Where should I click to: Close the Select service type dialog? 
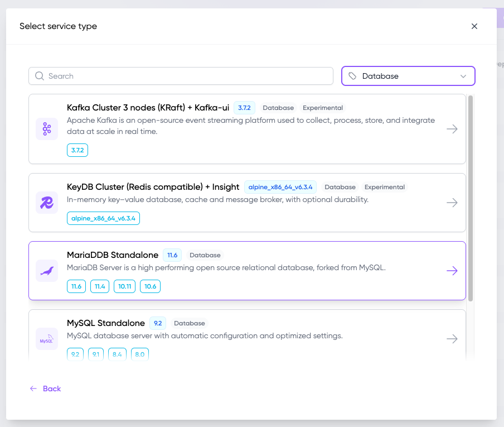[x=474, y=26]
